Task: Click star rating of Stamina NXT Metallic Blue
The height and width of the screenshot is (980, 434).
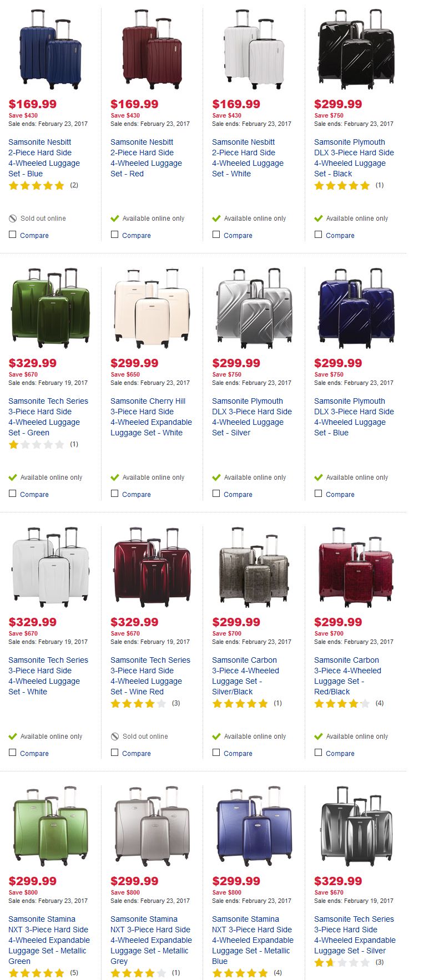Action: click(x=240, y=973)
